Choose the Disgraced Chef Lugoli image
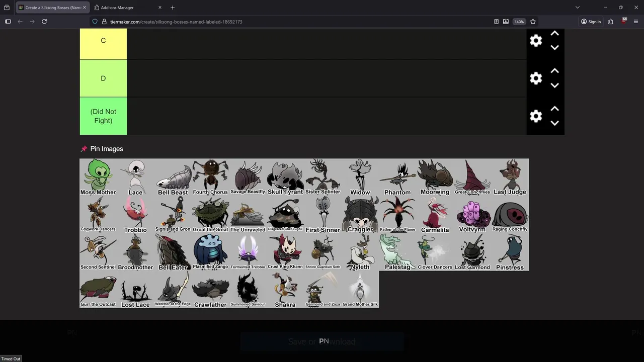 click(285, 215)
